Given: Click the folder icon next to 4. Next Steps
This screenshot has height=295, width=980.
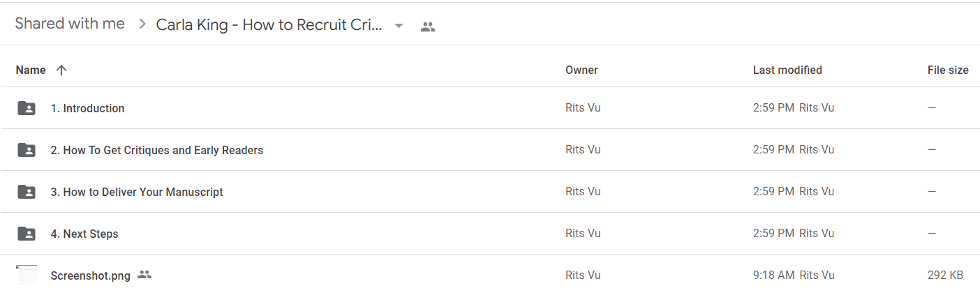Looking at the screenshot, I should tap(26, 234).
